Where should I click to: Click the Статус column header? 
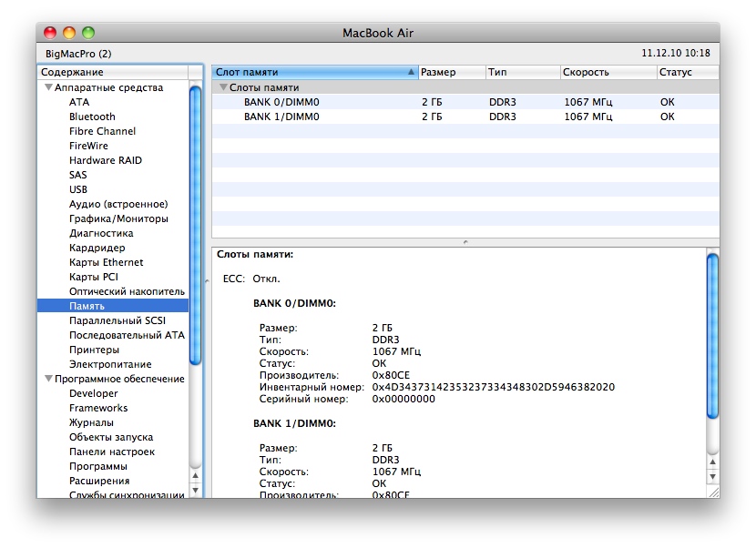[676, 73]
